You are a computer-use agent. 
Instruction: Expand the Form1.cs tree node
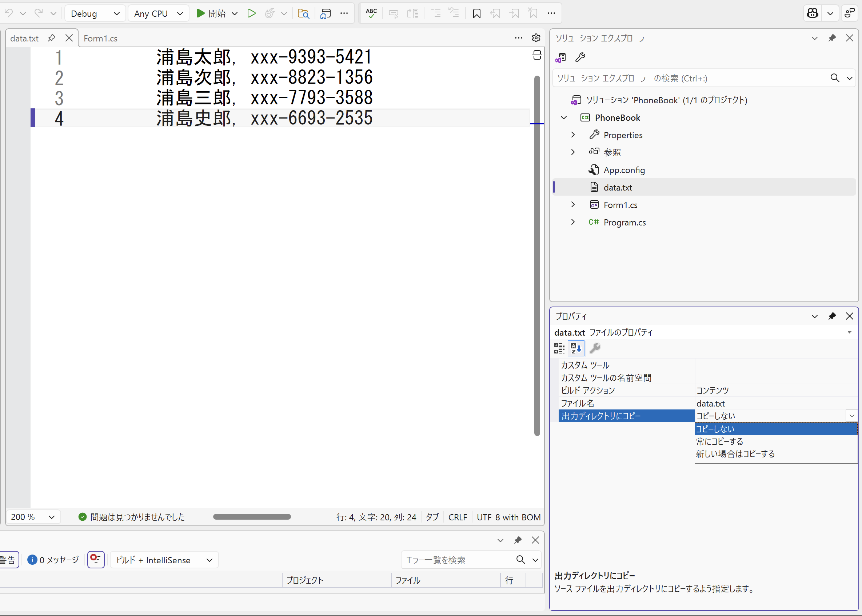click(x=573, y=205)
